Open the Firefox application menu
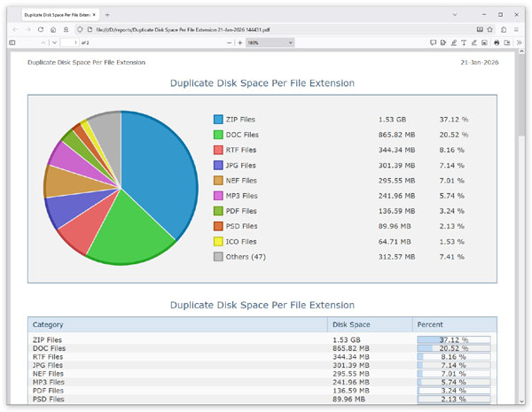532x412 pixels. tap(516, 29)
